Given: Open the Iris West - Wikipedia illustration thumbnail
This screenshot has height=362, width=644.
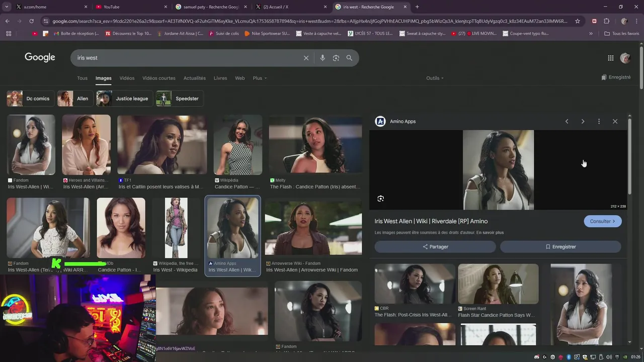Looking at the screenshot, I should click(x=177, y=228).
